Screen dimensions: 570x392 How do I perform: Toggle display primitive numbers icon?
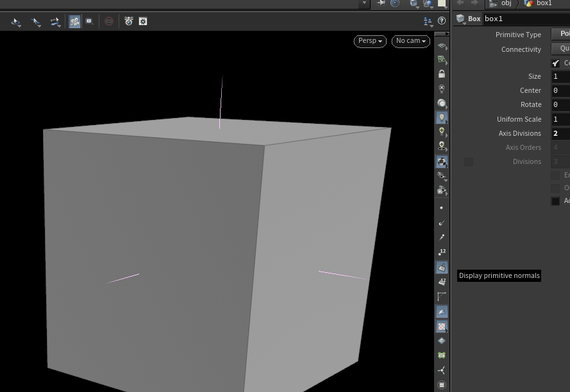click(442, 282)
